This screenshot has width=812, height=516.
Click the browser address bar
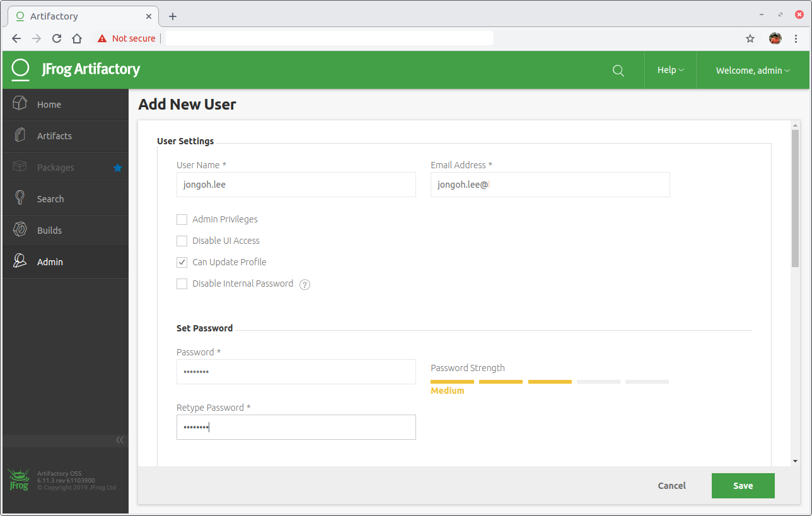[x=329, y=38]
